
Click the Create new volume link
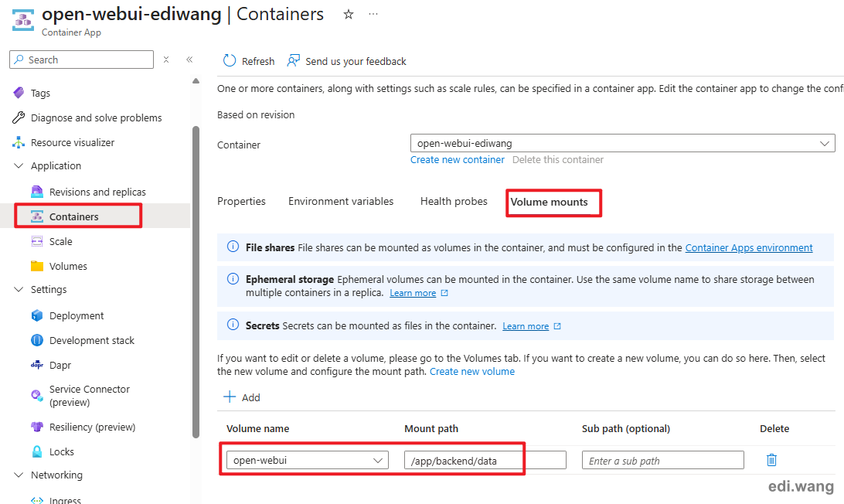point(472,372)
